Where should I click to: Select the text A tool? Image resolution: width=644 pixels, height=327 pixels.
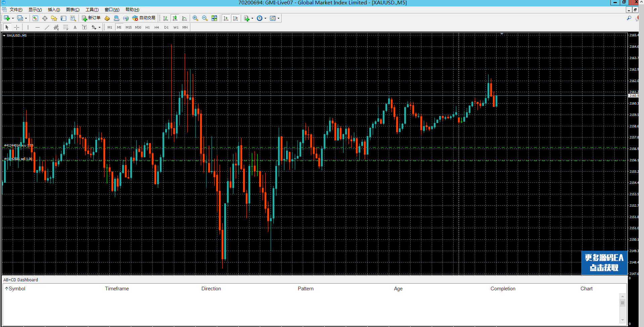point(75,27)
